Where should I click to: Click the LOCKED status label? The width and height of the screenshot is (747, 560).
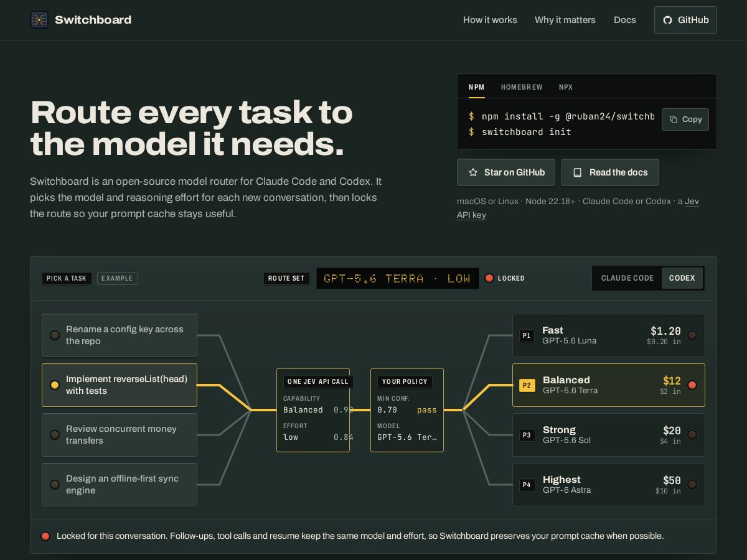pos(511,278)
